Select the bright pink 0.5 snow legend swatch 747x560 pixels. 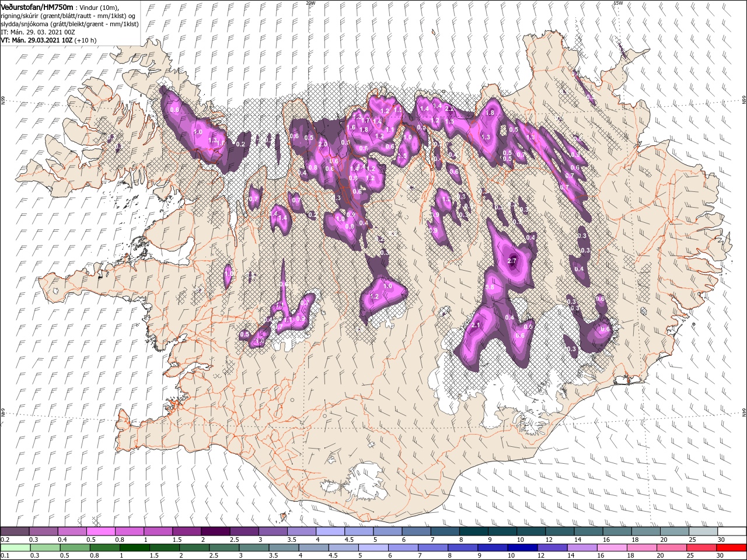click(100, 531)
